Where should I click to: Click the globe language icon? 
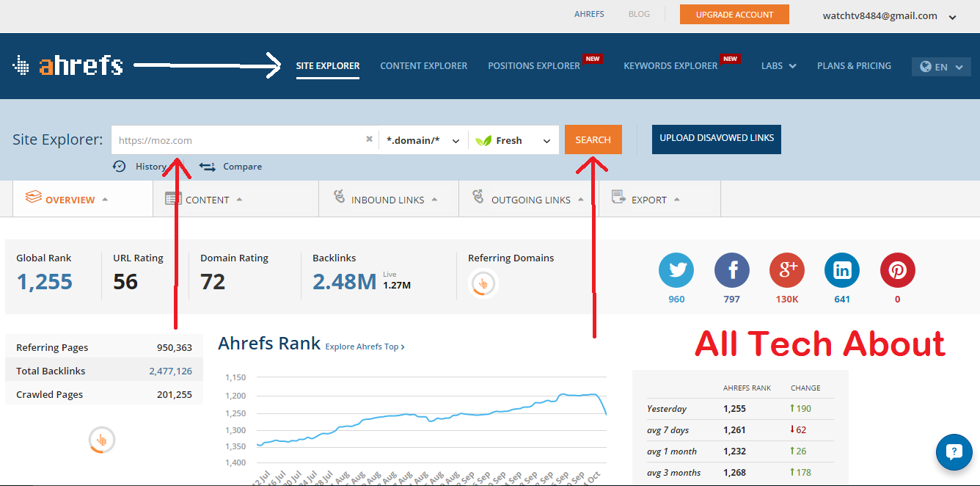(x=925, y=66)
